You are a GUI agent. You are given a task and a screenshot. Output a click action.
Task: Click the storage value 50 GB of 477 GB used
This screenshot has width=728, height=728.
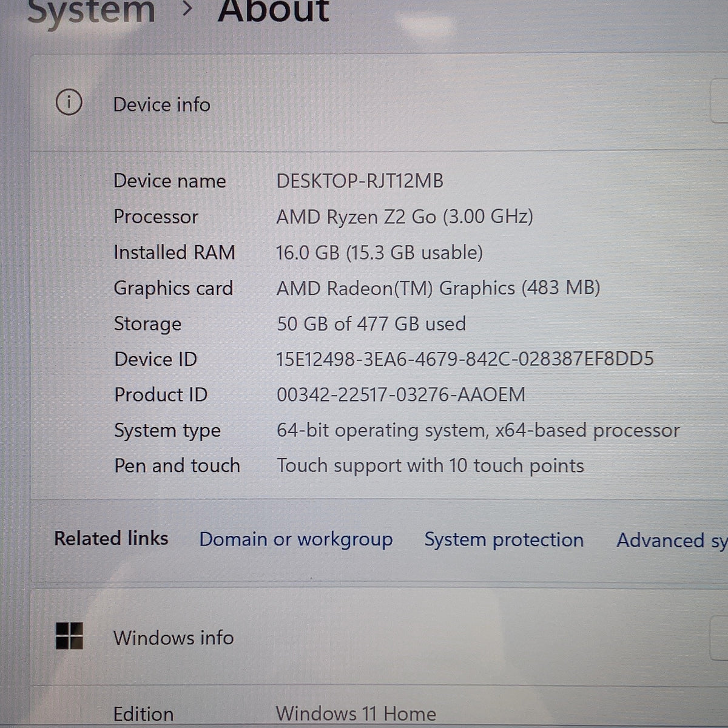click(371, 323)
